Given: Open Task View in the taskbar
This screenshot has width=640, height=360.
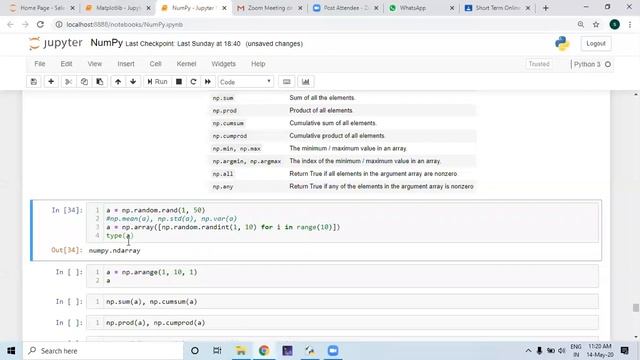Looking at the screenshot, I should [217, 351].
